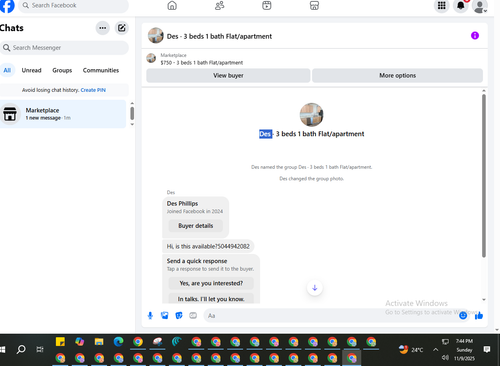The width and height of the screenshot is (500, 366).
Task: Click the View buyer button
Action: click(x=228, y=75)
